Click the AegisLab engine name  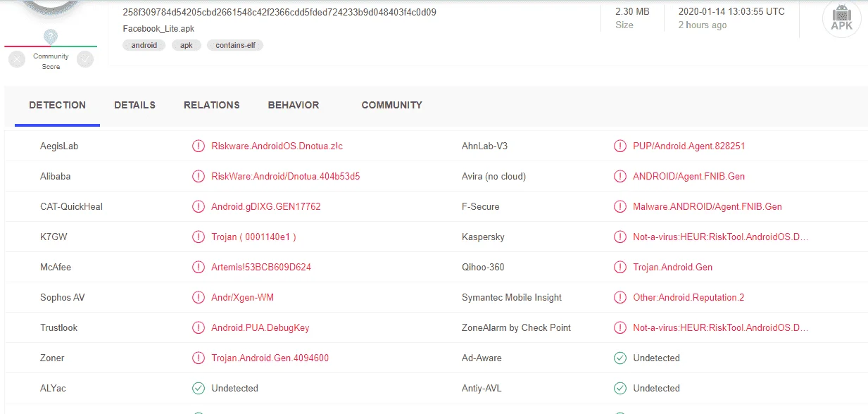(x=59, y=146)
